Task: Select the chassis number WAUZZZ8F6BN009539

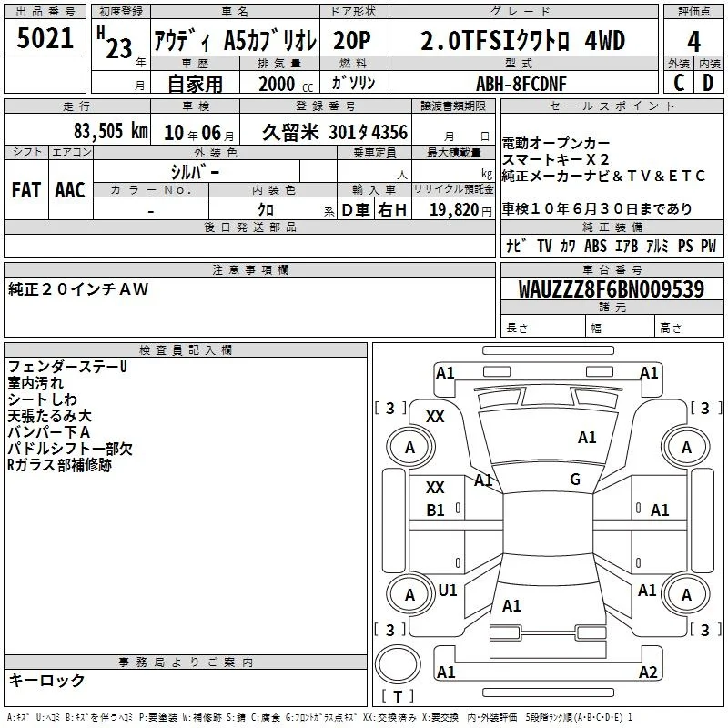Action: tap(612, 288)
